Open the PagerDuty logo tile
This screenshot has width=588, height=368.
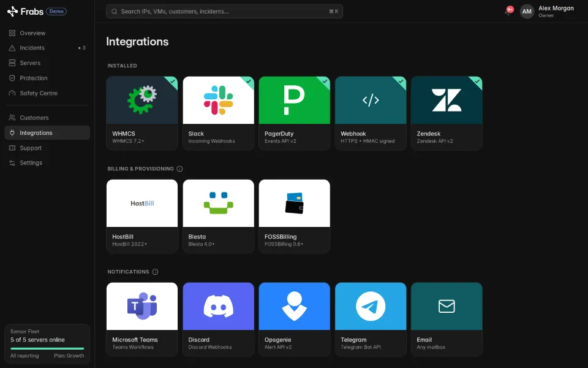pos(295,100)
